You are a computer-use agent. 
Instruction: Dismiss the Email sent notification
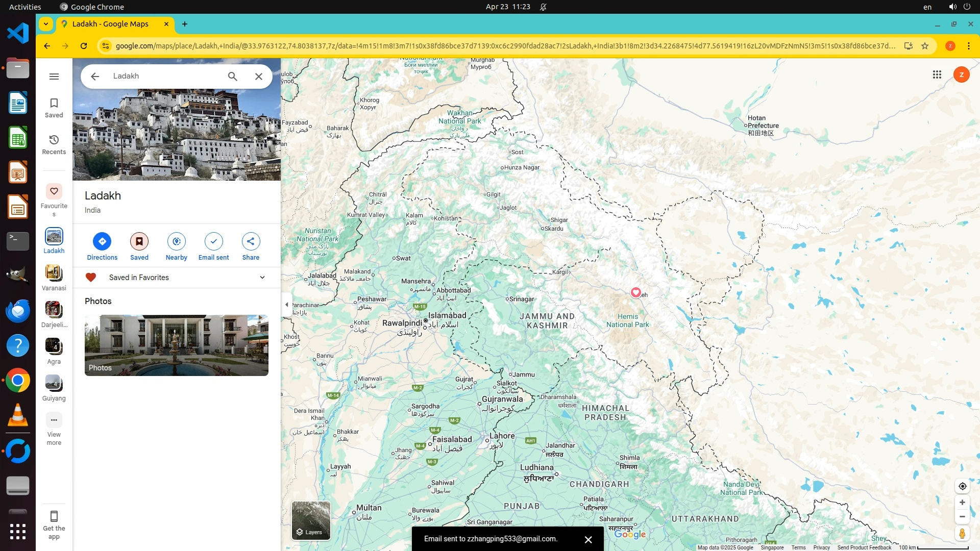(x=588, y=539)
